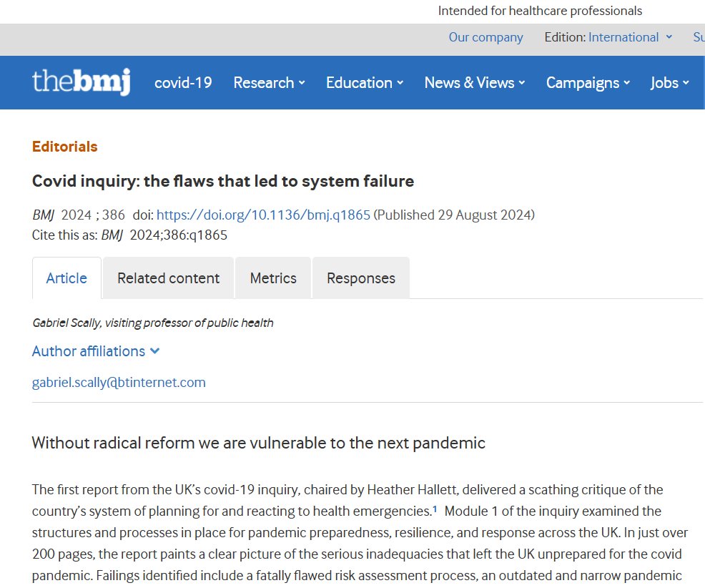Switch to the Related content tab

tap(168, 278)
